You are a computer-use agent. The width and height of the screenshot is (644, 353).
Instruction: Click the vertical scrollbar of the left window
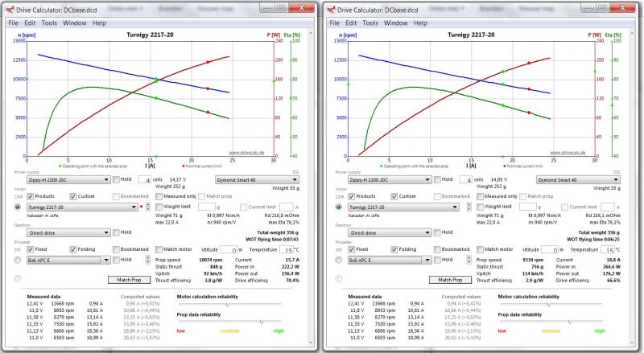(311, 187)
